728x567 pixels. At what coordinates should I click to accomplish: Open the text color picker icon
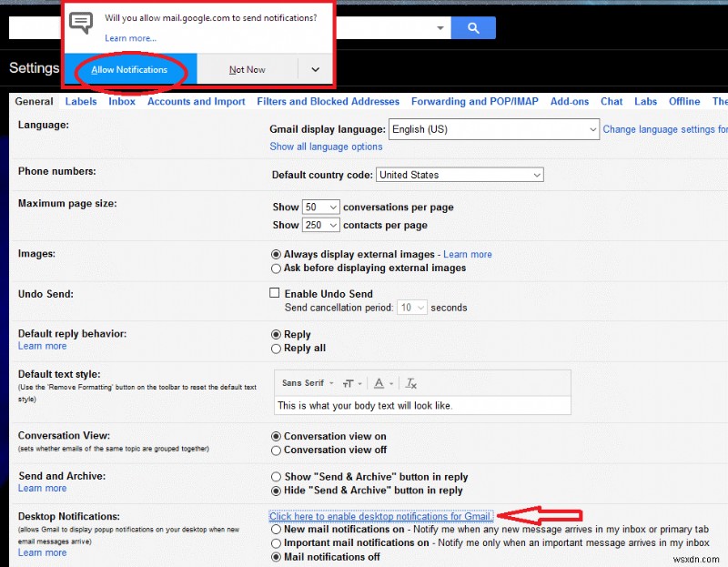[x=379, y=383]
